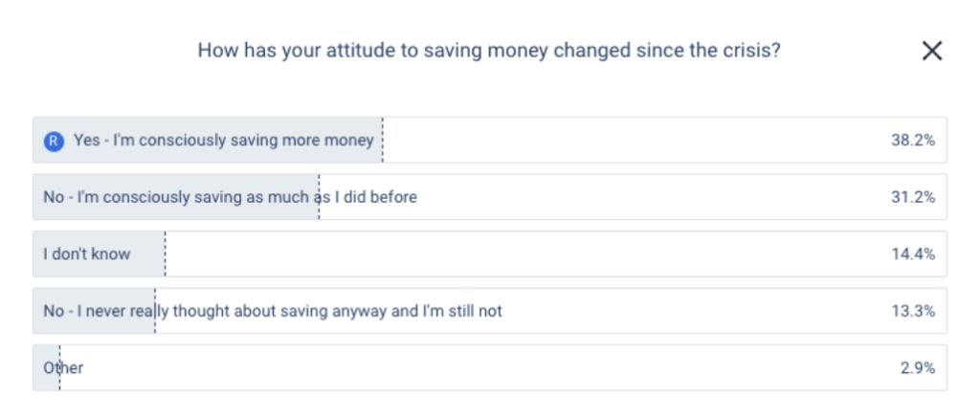The height and width of the screenshot is (419, 980).
Task: Click the 31.2% result value
Action: click(x=912, y=198)
